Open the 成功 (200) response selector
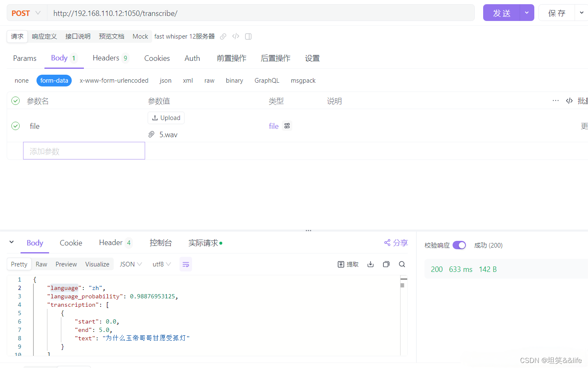Viewport: 588px width, 368px height. [x=488, y=245]
